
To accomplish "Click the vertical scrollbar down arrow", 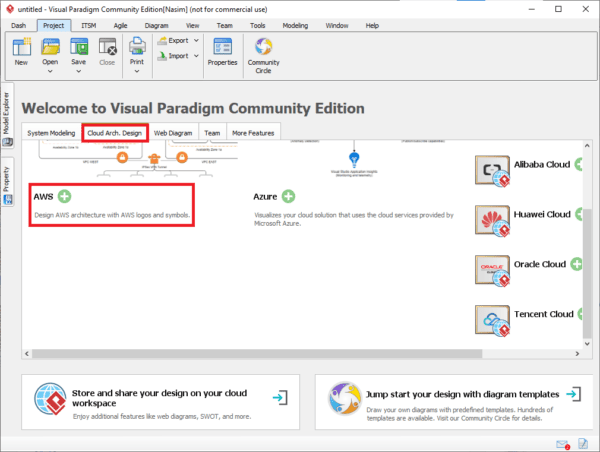I will coord(587,344).
